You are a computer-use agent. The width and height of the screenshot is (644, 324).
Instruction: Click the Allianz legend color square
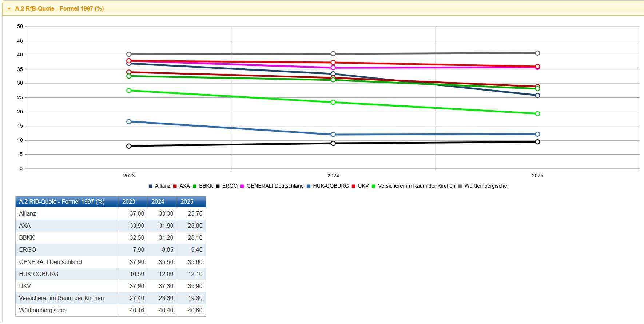click(x=151, y=186)
